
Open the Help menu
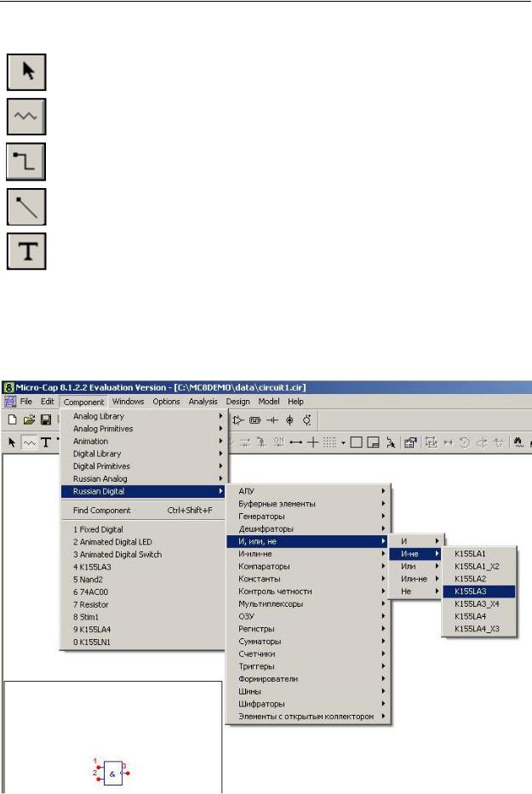296,402
